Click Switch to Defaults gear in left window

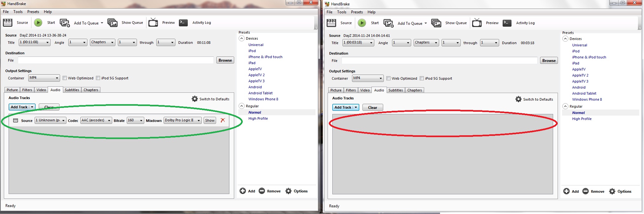[195, 99]
